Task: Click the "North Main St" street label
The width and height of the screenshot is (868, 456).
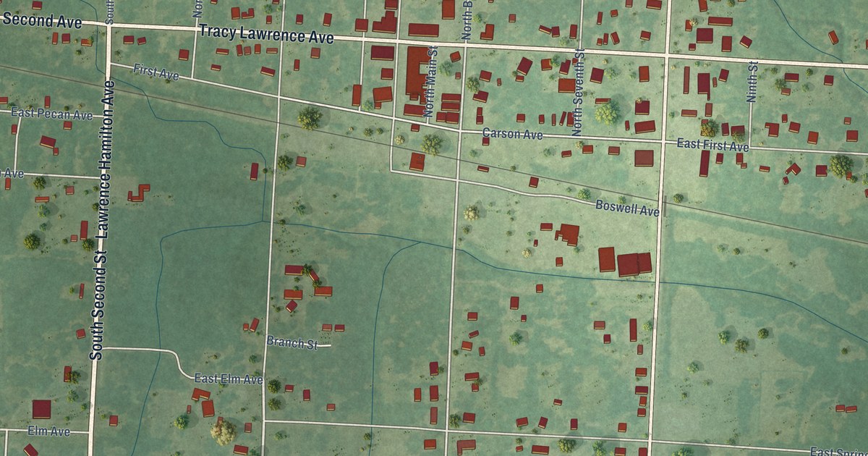Action: click(x=429, y=81)
